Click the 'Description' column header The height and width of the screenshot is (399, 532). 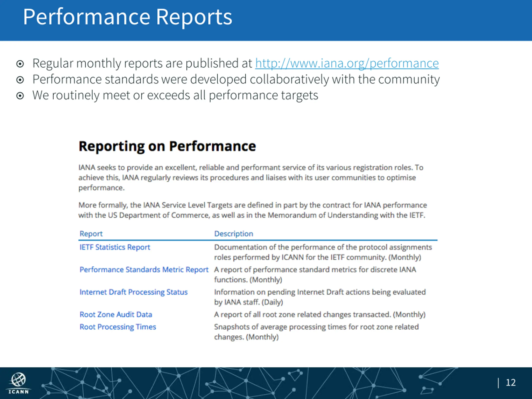tap(234, 234)
